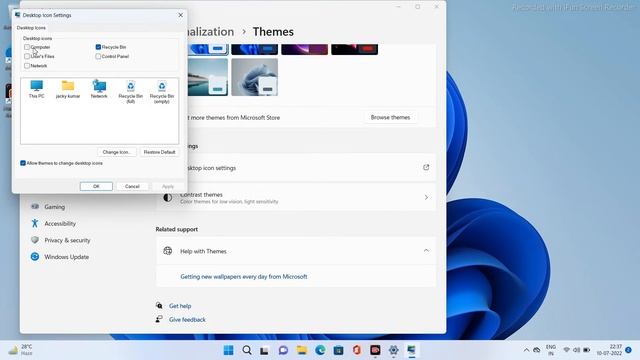This screenshot has width=640, height=360.
Task: Click the Themes breadcrumb heading
Action: [273, 31]
